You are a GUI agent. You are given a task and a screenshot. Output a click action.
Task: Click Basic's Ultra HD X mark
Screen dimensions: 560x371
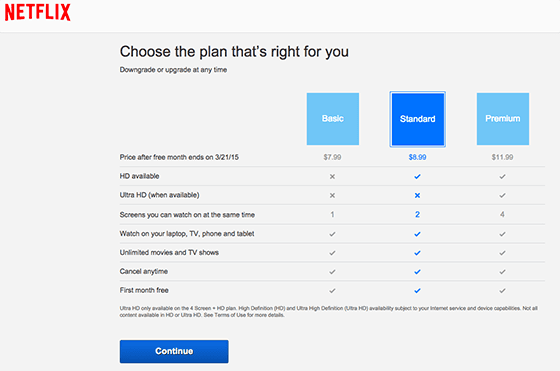332,195
